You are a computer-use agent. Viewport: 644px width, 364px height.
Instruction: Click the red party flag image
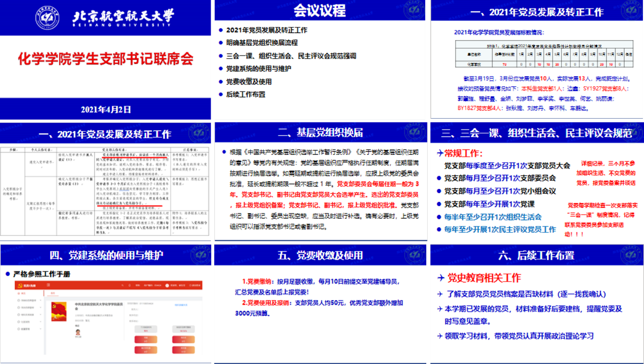pyautogui.click(x=59, y=311)
